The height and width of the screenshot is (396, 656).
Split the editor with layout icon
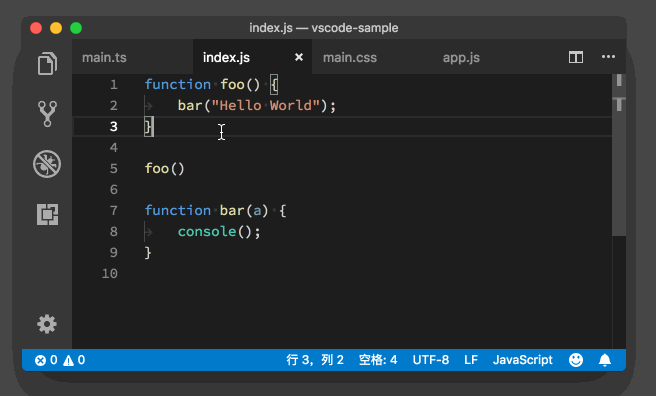[576, 57]
